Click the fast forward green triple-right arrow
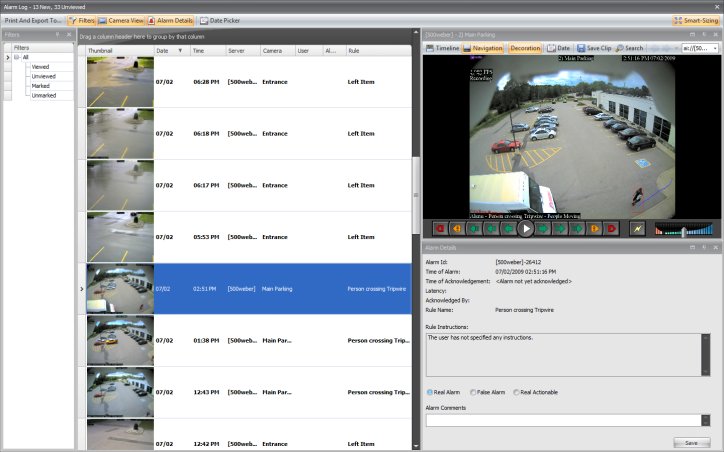Screen dimensions: 724x452 [x=577, y=229]
